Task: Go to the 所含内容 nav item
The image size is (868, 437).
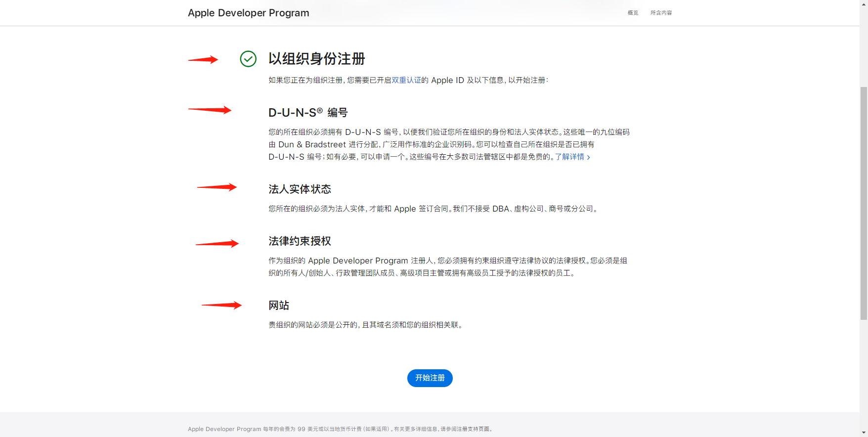Action: [661, 13]
